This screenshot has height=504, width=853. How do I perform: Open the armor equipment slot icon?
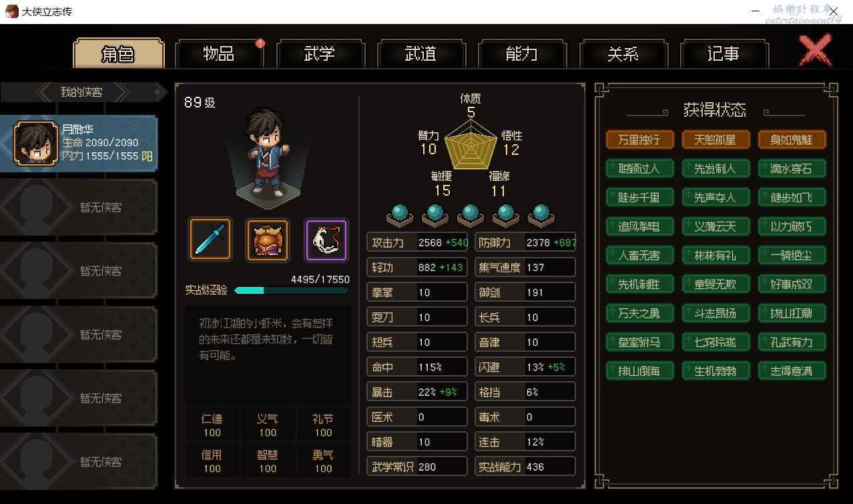pyautogui.click(x=268, y=239)
